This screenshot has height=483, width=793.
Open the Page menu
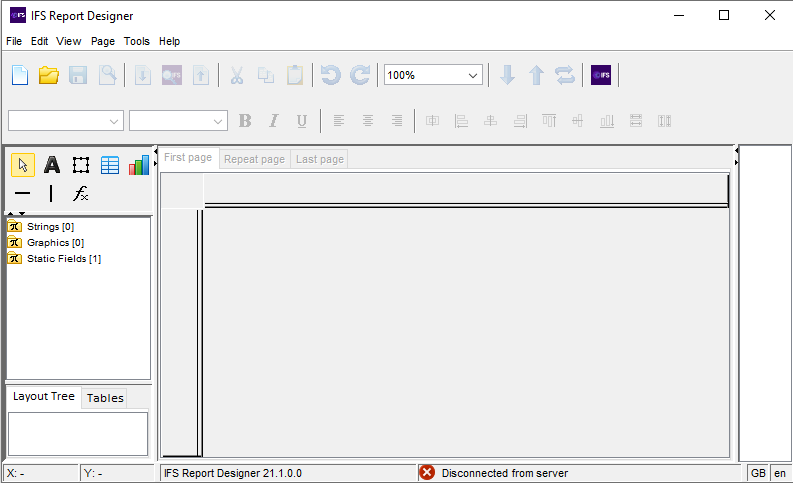[x=103, y=41]
